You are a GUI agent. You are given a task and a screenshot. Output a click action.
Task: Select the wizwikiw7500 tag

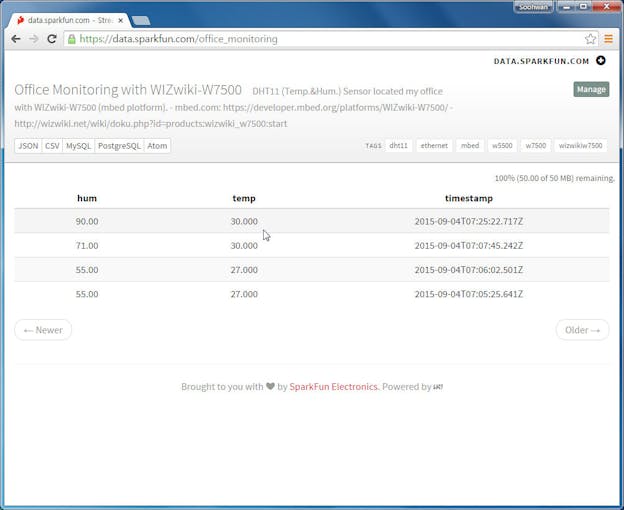click(581, 146)
